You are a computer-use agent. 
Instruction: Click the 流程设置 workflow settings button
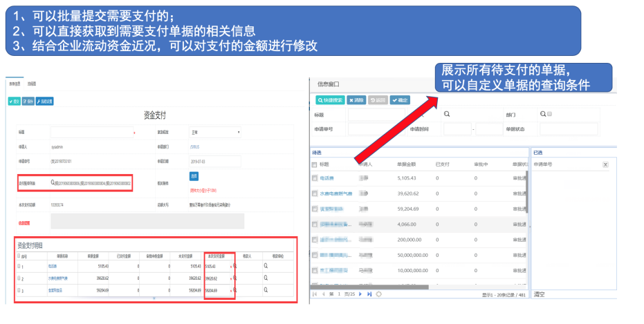(x=45, y=101)
